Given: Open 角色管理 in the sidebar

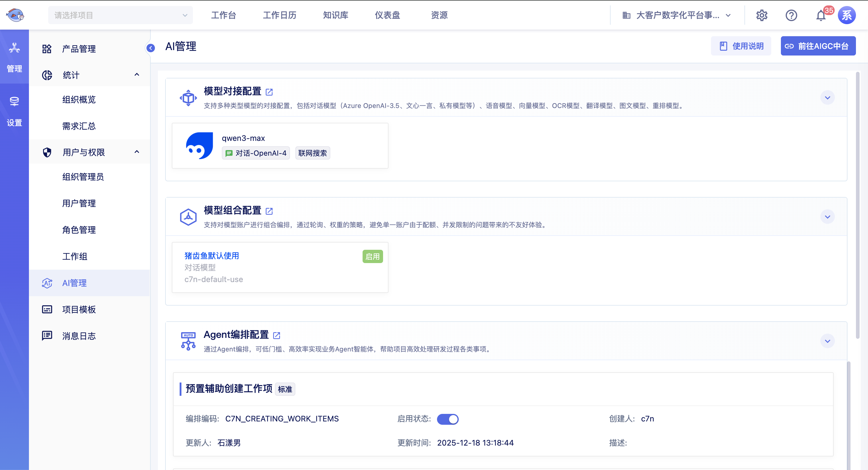Looking at the screenshot, I should click(79, 230).
